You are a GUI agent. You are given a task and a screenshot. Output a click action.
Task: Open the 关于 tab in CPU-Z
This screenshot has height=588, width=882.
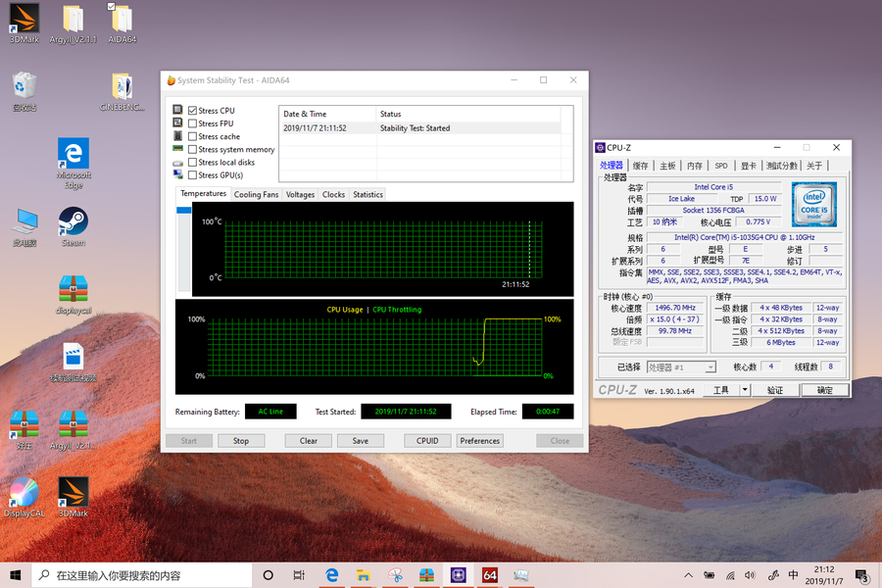(814, 166)
